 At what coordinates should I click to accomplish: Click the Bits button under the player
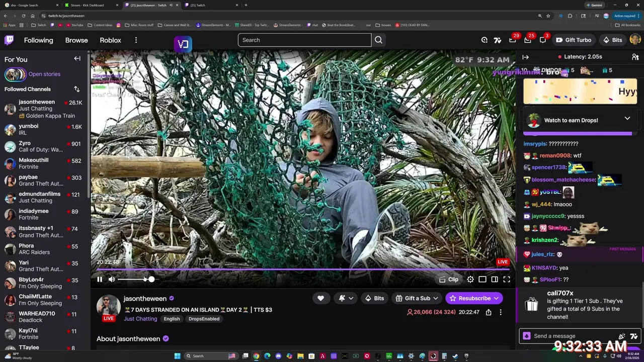(374, 298)
